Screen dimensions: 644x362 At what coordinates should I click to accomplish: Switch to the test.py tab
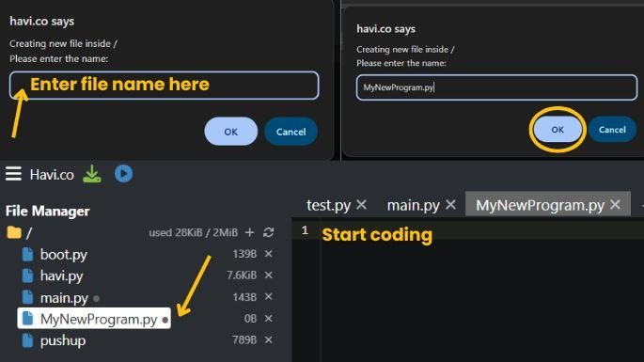(328, 205)
